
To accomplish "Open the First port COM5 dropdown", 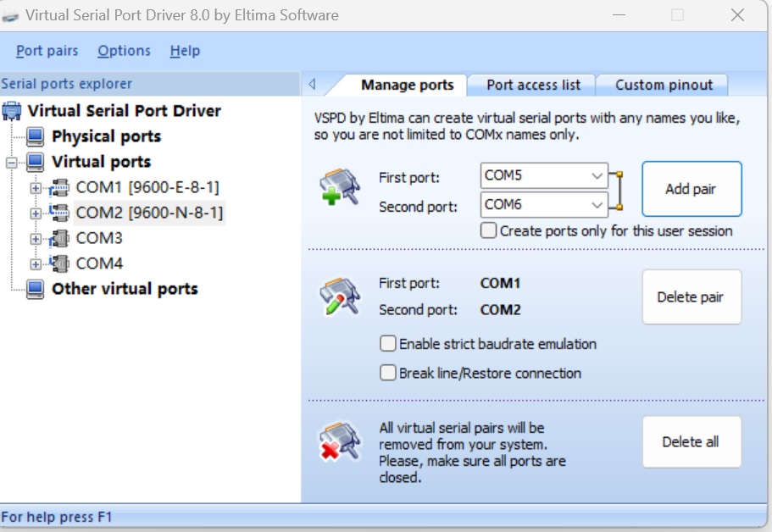I will (597, 175).
